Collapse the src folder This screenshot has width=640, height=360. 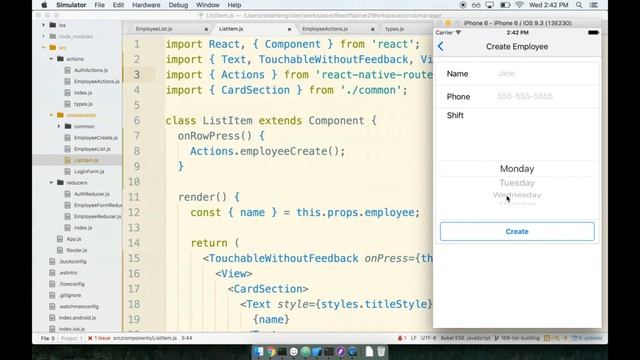(x=44, y=48)
